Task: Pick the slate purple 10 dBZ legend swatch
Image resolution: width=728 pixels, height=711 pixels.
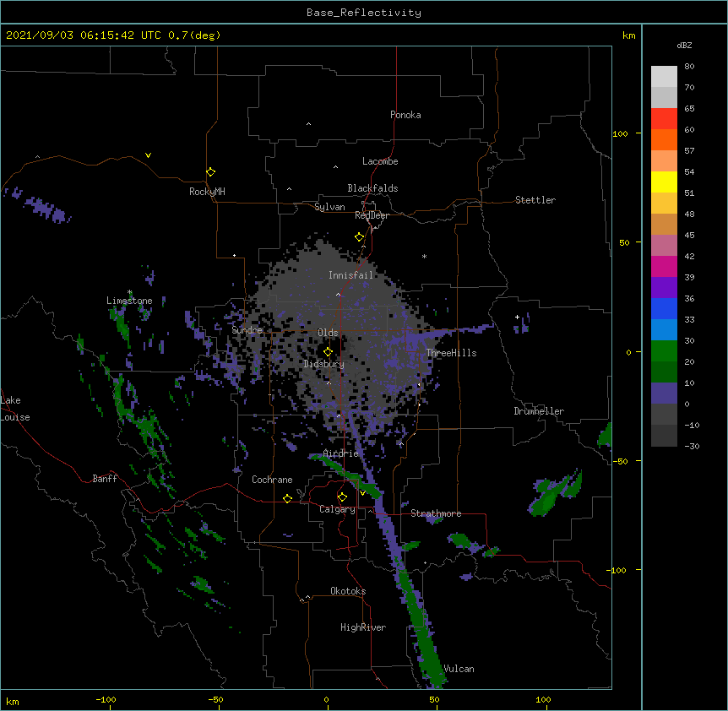Action: tap(664, 393)
